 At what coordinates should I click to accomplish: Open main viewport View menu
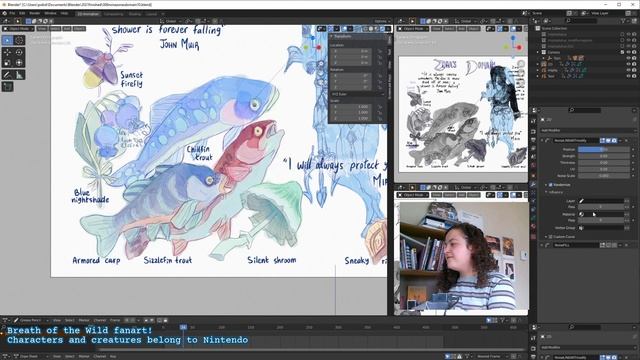tap(42, 29)
